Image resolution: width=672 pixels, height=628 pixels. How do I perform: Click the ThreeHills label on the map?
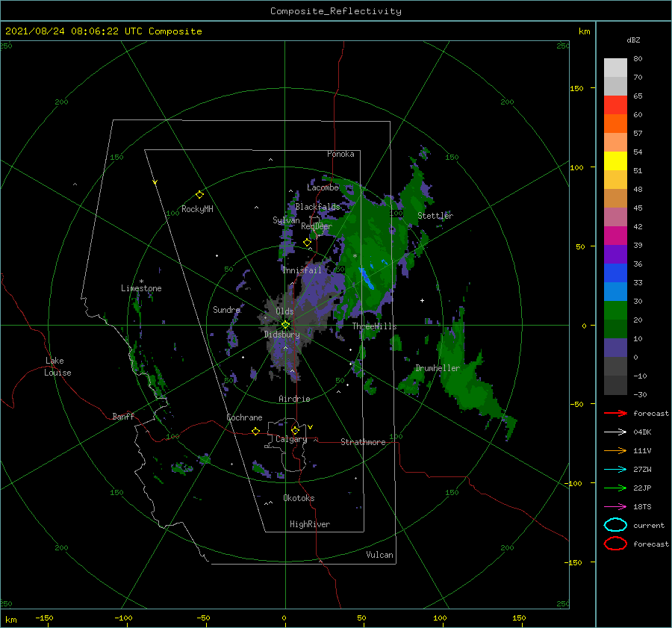point(374,326)
